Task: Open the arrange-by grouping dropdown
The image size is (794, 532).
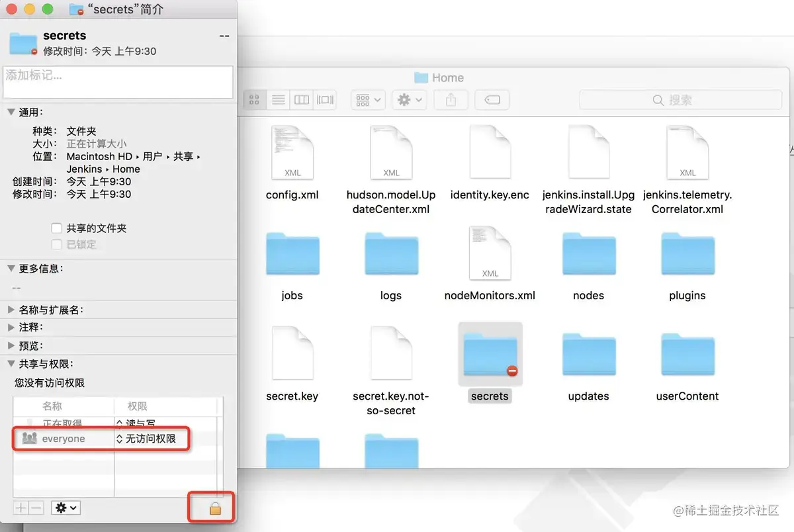Action: click(369, 100)
